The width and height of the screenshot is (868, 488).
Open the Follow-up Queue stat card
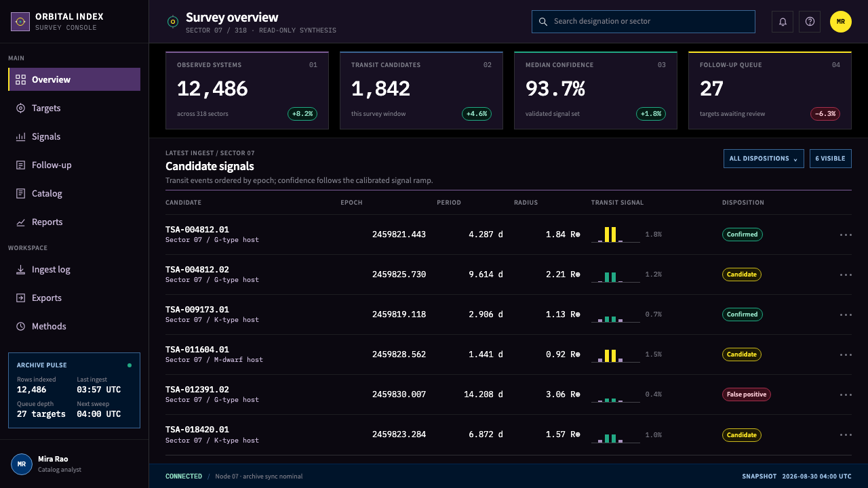pos(770,90)
